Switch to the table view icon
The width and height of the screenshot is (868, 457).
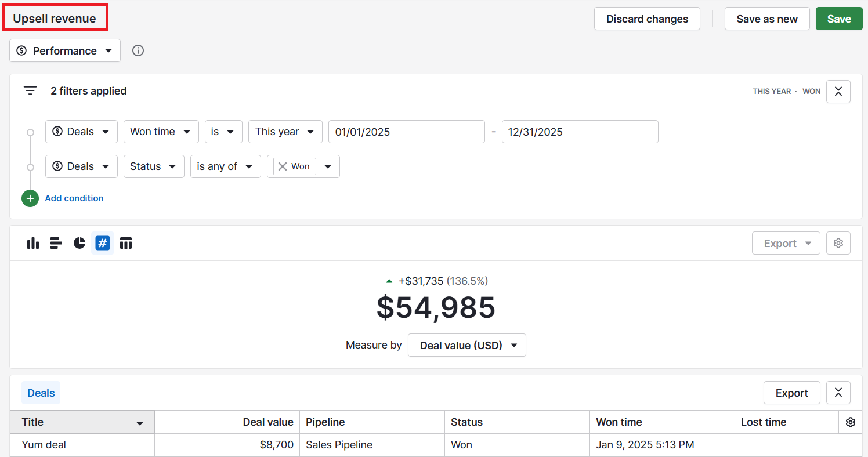tap(126, 243)
